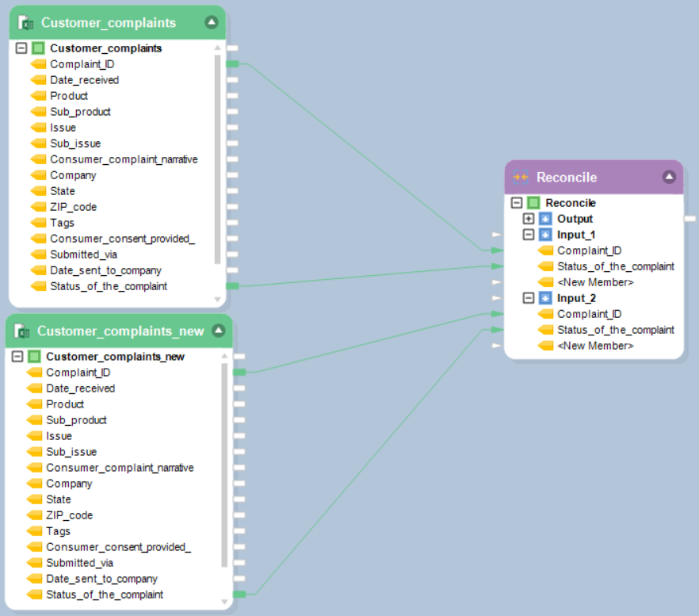
Task: Select the ZIP_code field in Customer_complaints_new
Action: 69,515
